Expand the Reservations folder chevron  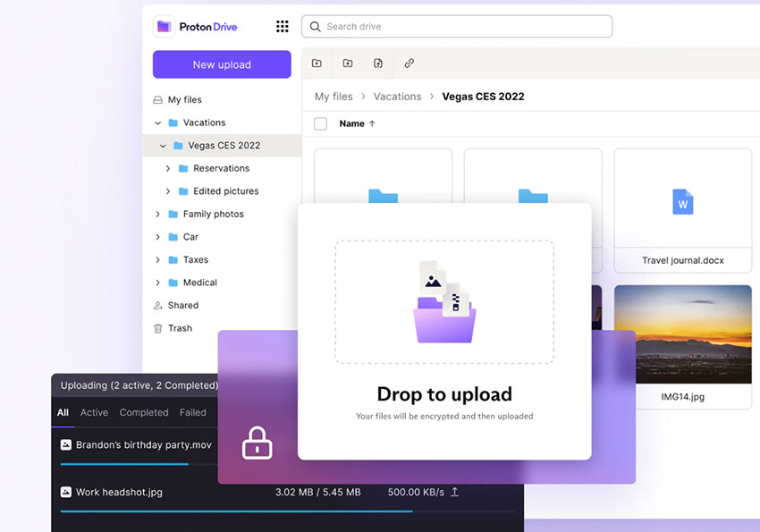[168, 168]
